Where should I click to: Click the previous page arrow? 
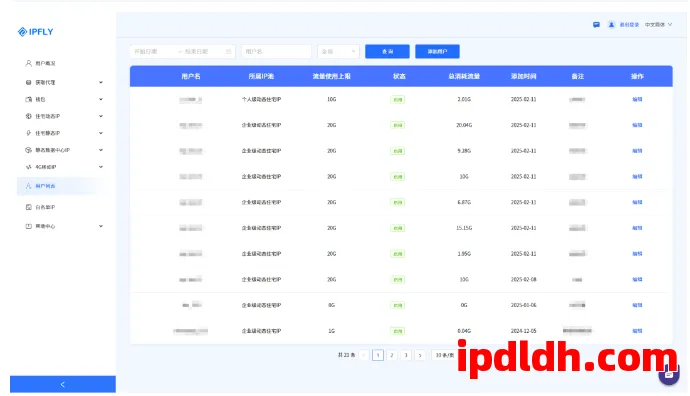coord(363,355)
